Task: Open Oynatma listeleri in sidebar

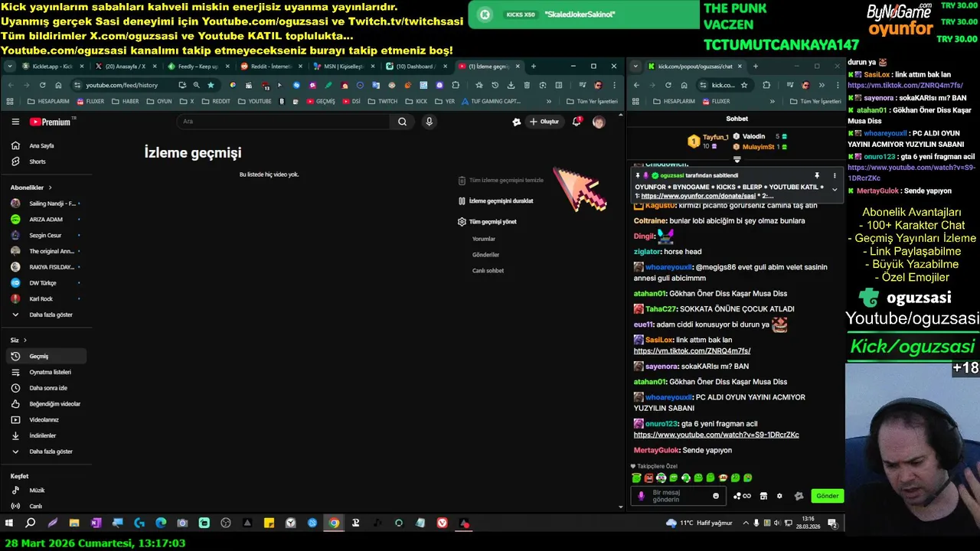Action: (x=46, y=372)
